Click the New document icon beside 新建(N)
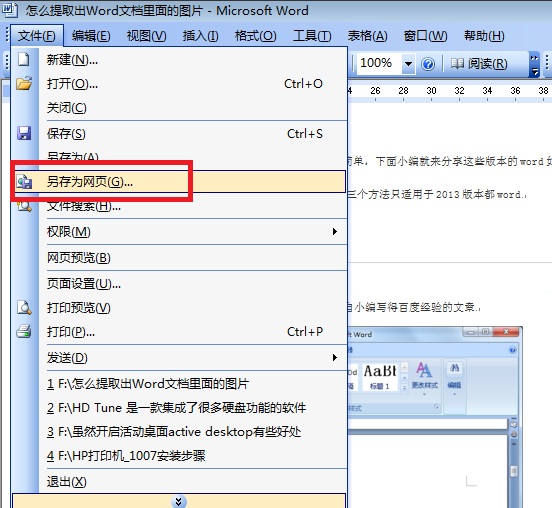The height and width of the screenshot is (508, 552). click(x=24, y=59)
